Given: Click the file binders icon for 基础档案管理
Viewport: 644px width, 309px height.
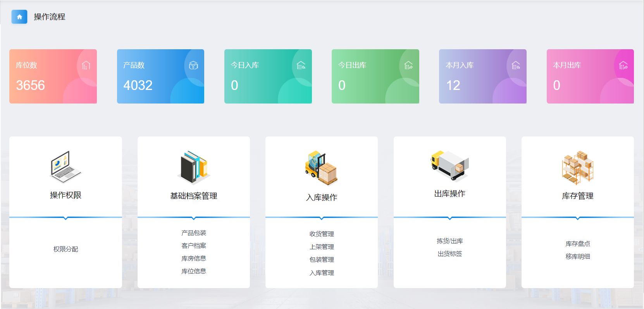Looking at the screenshot, I should [x=194, y=167].
